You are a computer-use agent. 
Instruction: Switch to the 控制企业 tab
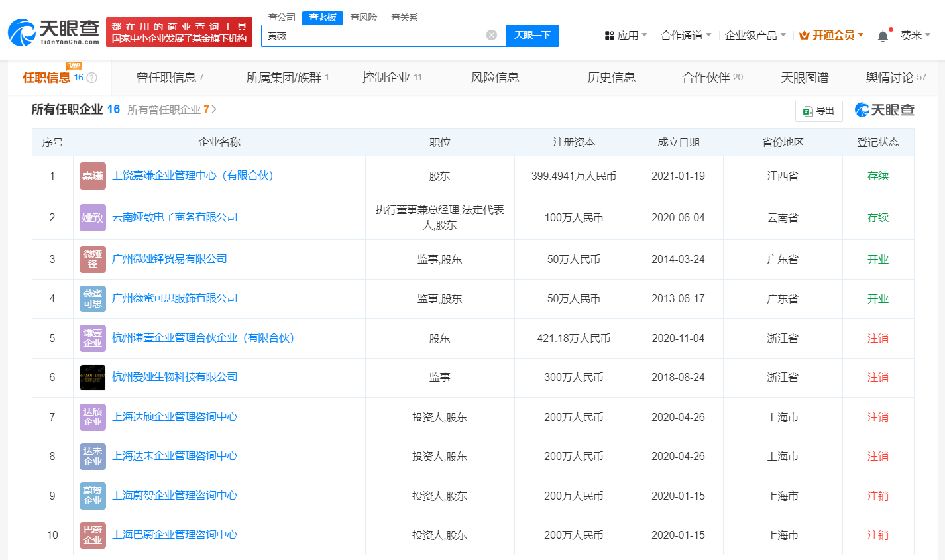392,78
